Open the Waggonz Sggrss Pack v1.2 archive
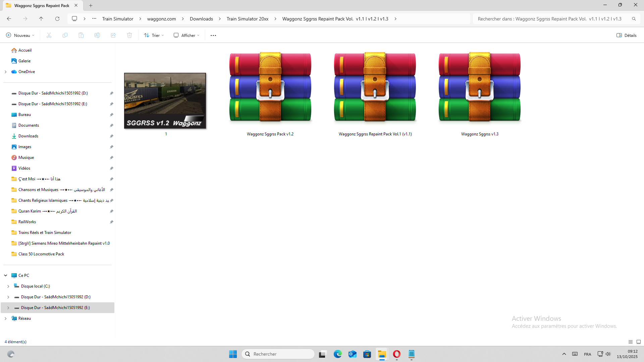The height and width of the screenshot is (362, 644). click(x=270, y=87)
